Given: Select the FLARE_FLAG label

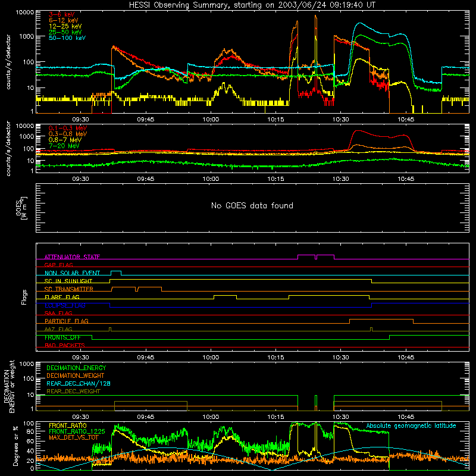Looking at the screenshot, I should (62, 297).
